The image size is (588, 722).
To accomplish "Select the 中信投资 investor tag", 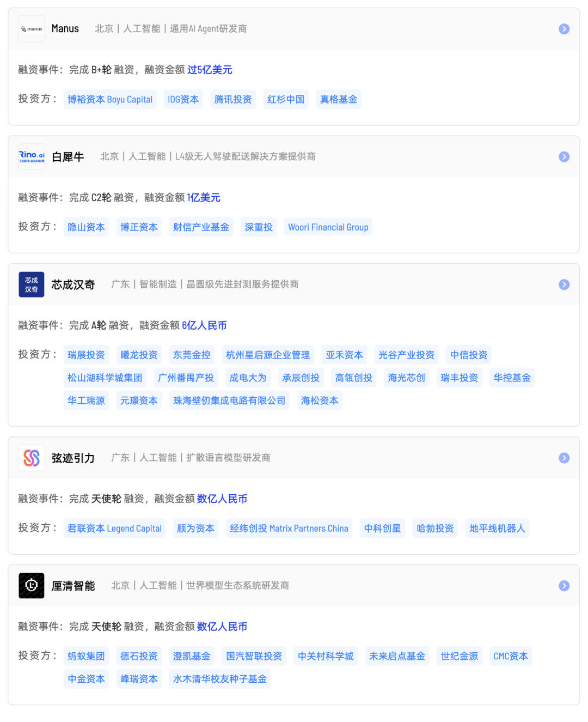I will 469,355.
